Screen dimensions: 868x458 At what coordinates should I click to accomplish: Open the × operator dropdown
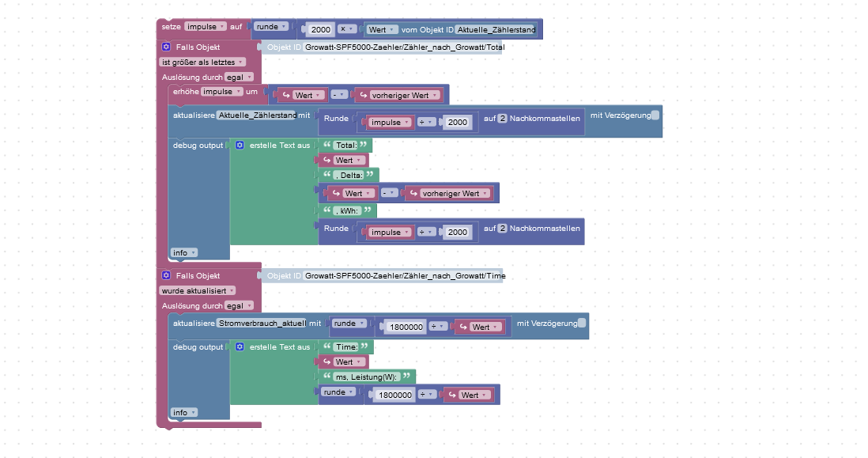pos(346,28)
